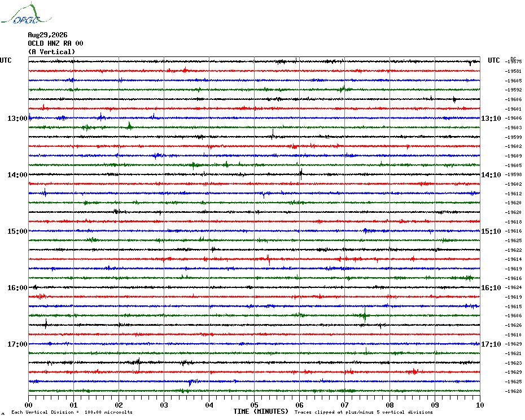
Task: Click the DC offset value -19603
Action: pyautogui.click(x=513, y=128)
